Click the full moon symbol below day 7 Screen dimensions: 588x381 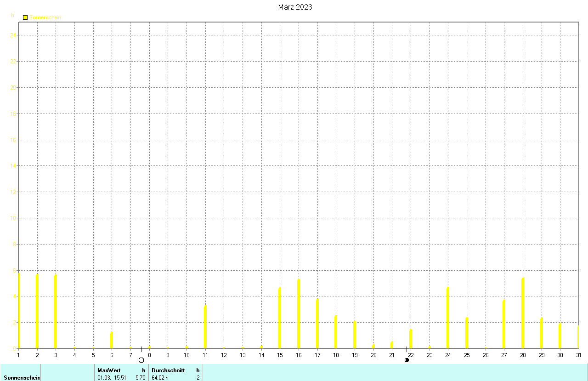[x=141, y=360]
